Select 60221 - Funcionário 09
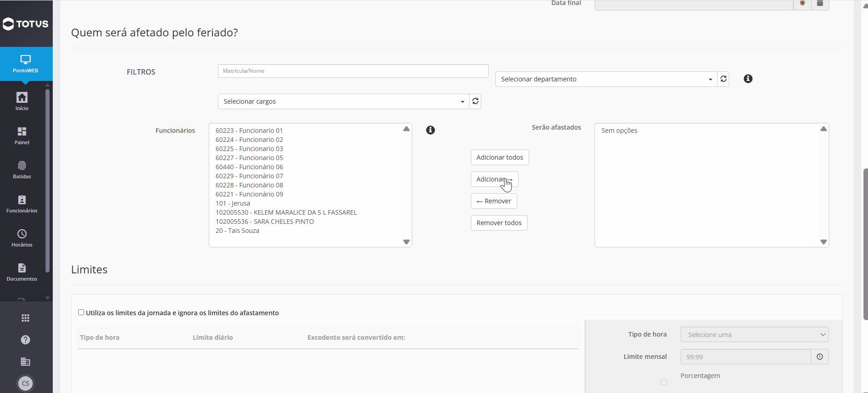Image resolution: width=868 pixels, height=393 pixels. (x=249, y=194)
